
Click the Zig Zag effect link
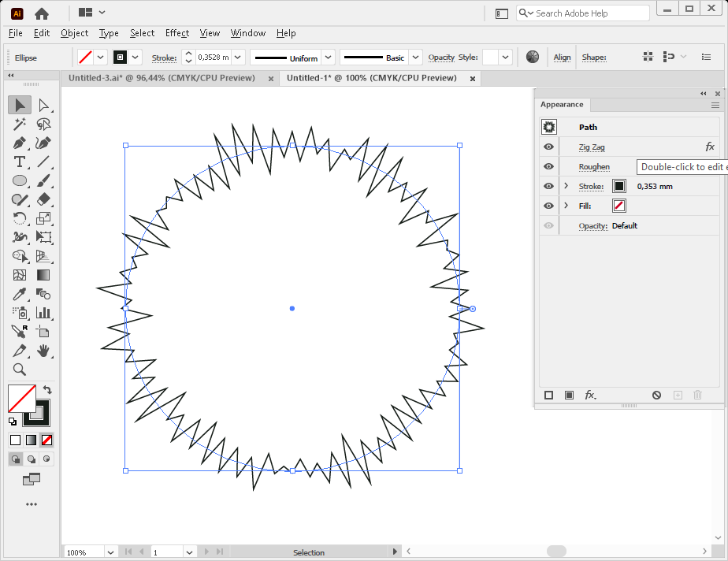pyautogui.click(x=592, y=147)
